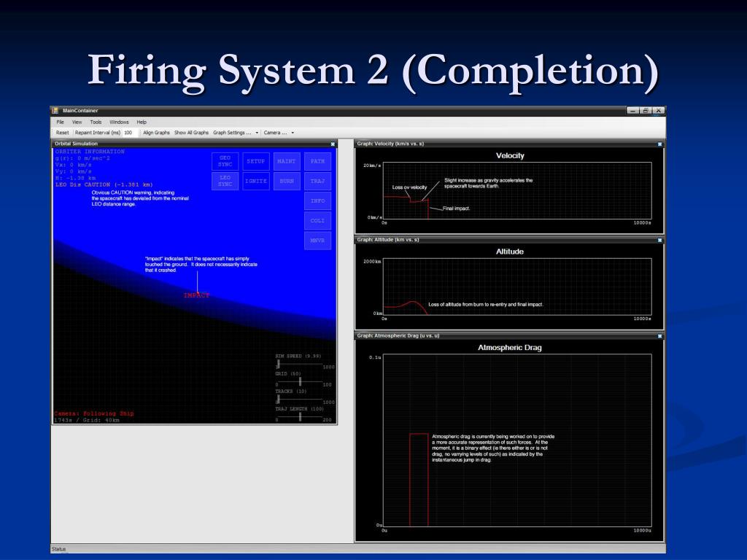Click Align Graphs in the toolbar

pos(156,133)
